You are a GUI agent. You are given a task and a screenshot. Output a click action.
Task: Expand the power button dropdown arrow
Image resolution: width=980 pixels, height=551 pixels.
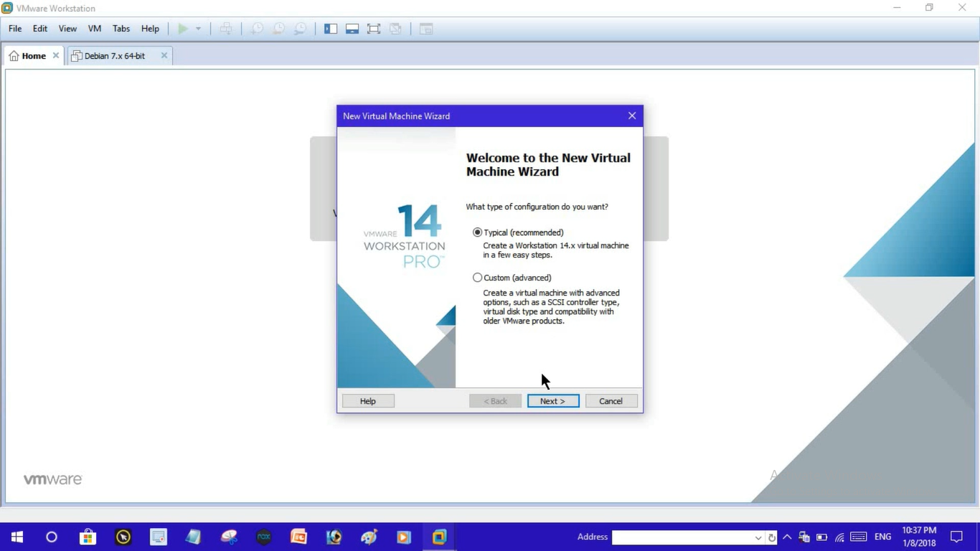click(199, 28)
